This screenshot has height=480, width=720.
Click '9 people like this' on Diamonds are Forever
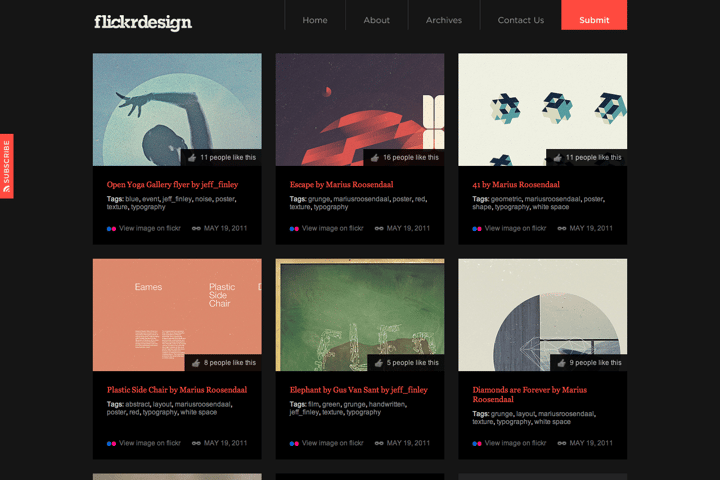point(595,363)
